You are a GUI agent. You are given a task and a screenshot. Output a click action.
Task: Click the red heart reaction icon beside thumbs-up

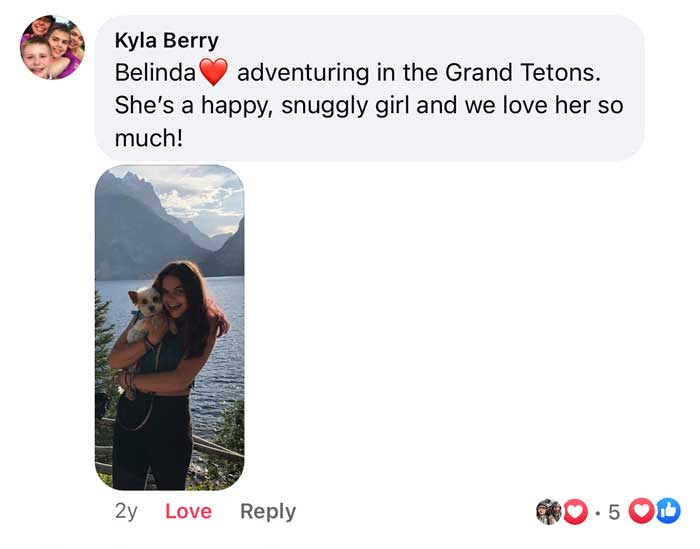(643, 511)
